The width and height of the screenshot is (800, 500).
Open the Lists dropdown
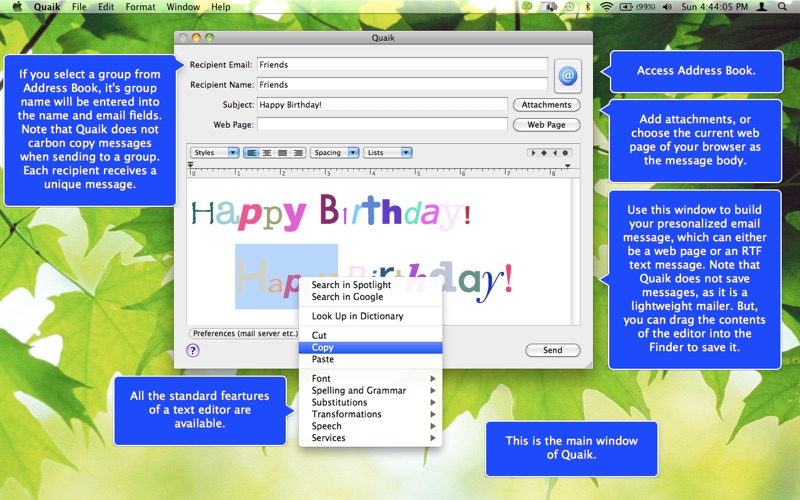pyautogui.click(x=388, y=153)
